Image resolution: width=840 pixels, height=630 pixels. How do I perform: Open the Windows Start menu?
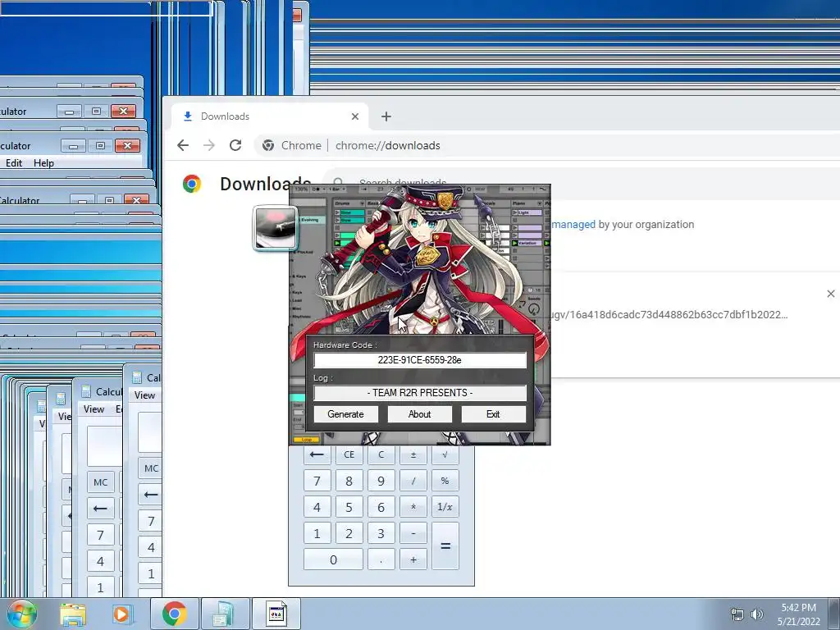21,614
